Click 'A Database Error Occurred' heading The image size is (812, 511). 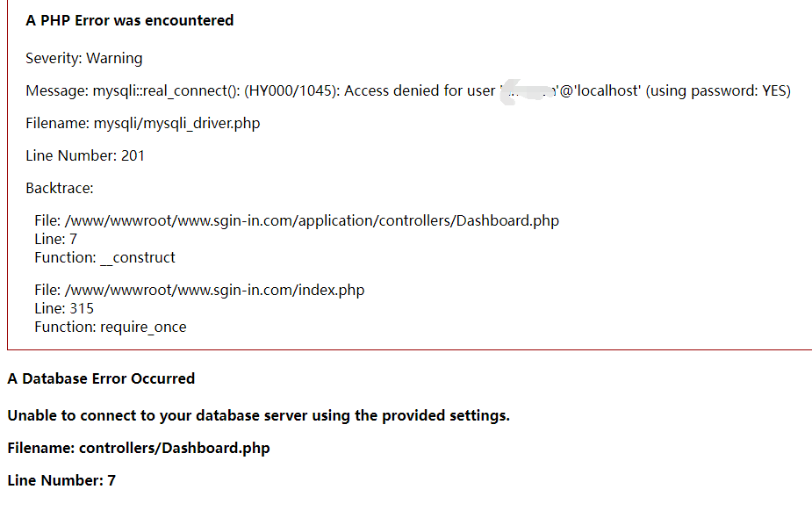[101, 378]
